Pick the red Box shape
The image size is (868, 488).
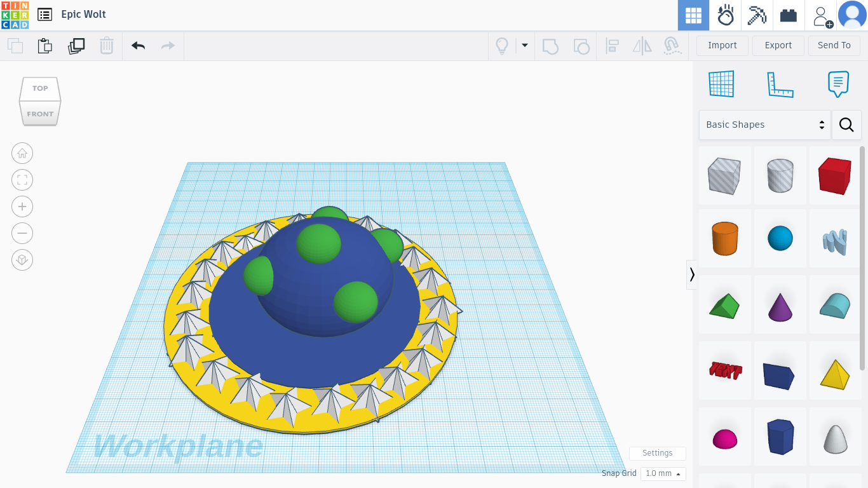835,176
